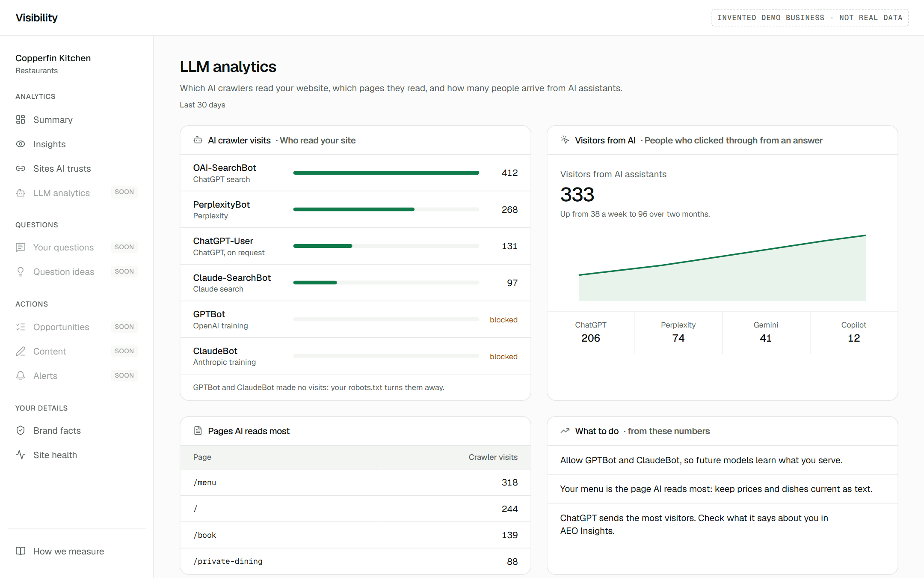
Task: Click the menu page recommendation about prices
Action: coord(722,489)
